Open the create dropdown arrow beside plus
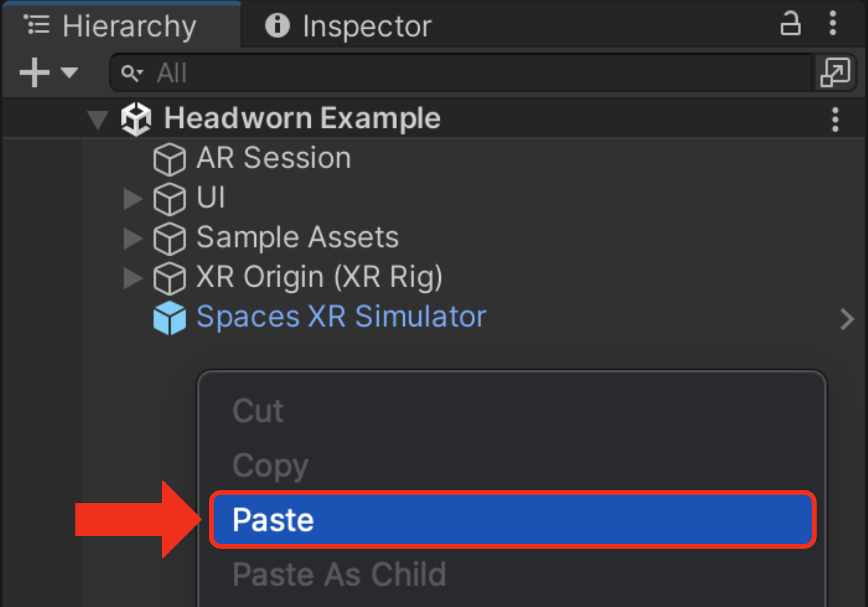 [x=69, y=73]
